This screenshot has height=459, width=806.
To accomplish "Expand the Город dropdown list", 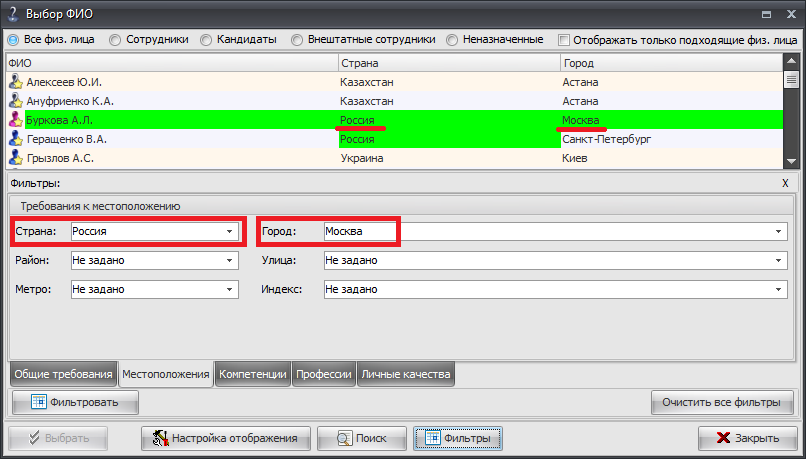I will (778, 231).
